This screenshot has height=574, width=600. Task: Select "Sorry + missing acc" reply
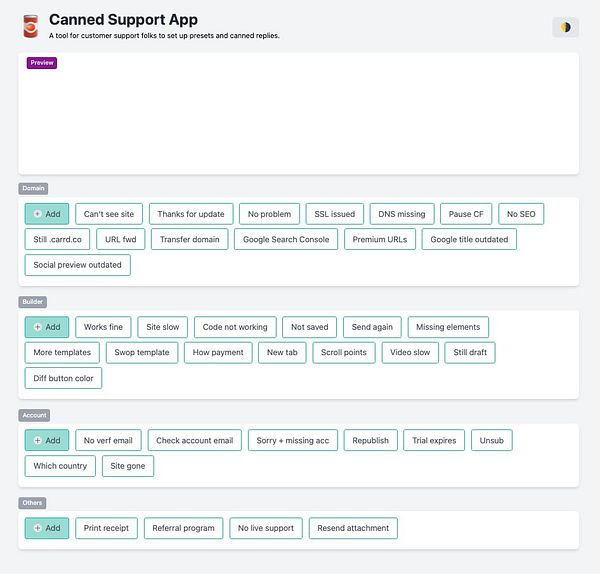[x=293, y=440]
